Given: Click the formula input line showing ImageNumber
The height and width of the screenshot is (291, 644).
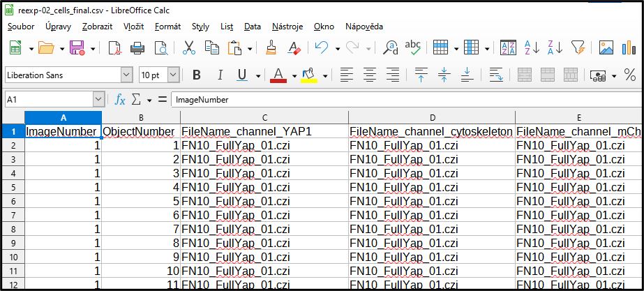Looking at the screenshot, I should pos(407,100).
